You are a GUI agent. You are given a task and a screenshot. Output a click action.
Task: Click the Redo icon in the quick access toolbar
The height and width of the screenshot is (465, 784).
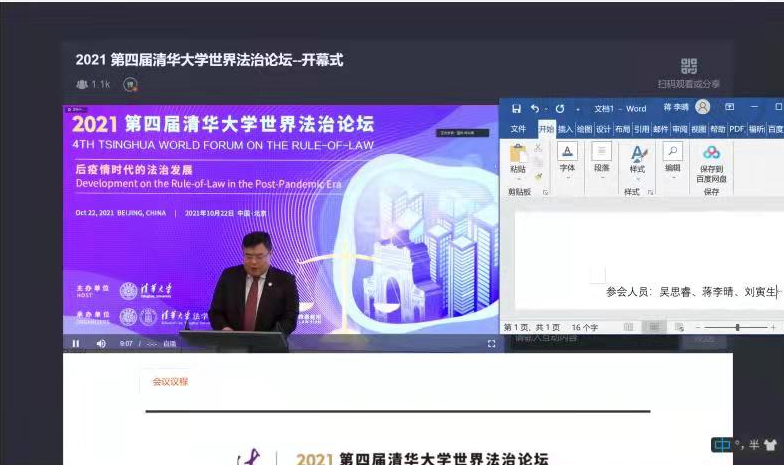(x=559, y=108)
